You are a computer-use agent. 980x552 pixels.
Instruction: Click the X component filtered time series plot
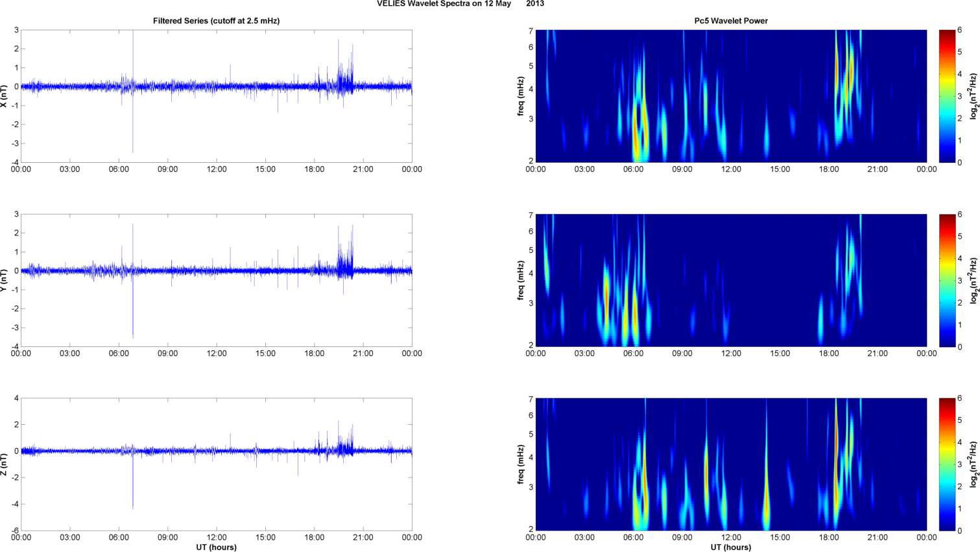click(217, 96)
